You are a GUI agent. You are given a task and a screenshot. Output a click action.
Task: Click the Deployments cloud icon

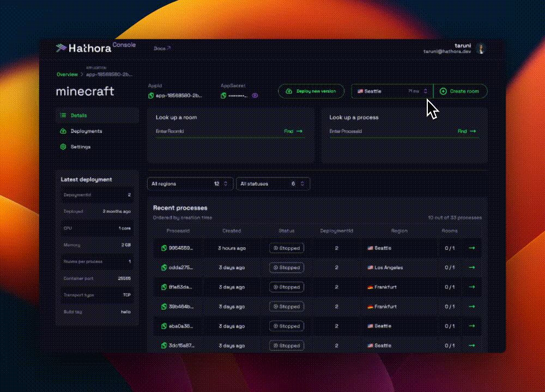click(63, 131)
